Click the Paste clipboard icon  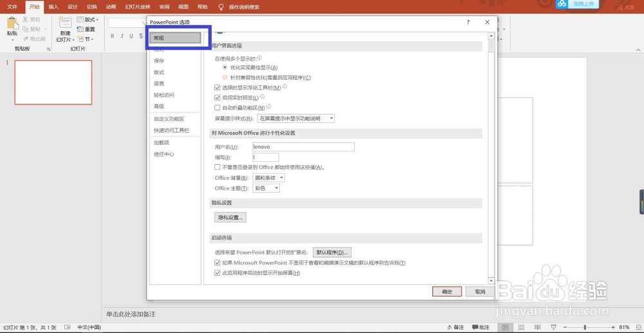click(x=13, y=23)
